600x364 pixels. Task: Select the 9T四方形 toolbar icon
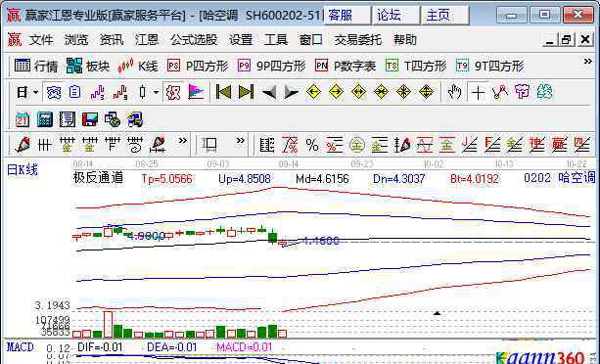pos(489,66)
